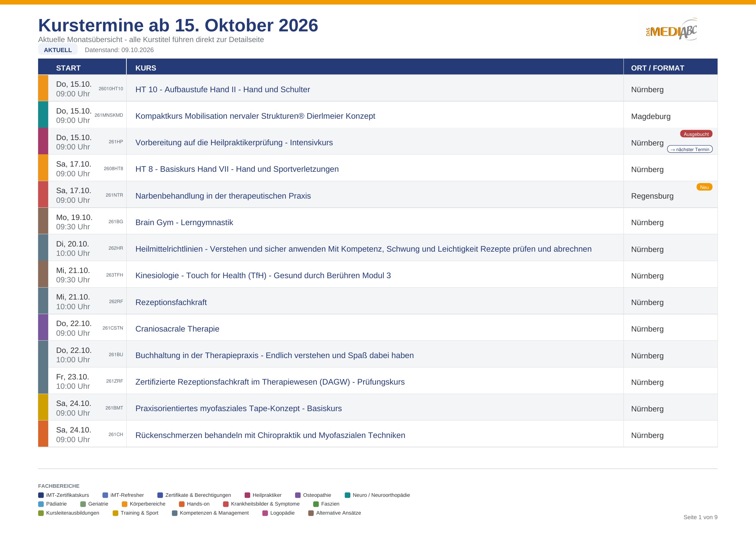Click the Neu badge by Regensburg
The image size is (756, 535).
[704, 187]
